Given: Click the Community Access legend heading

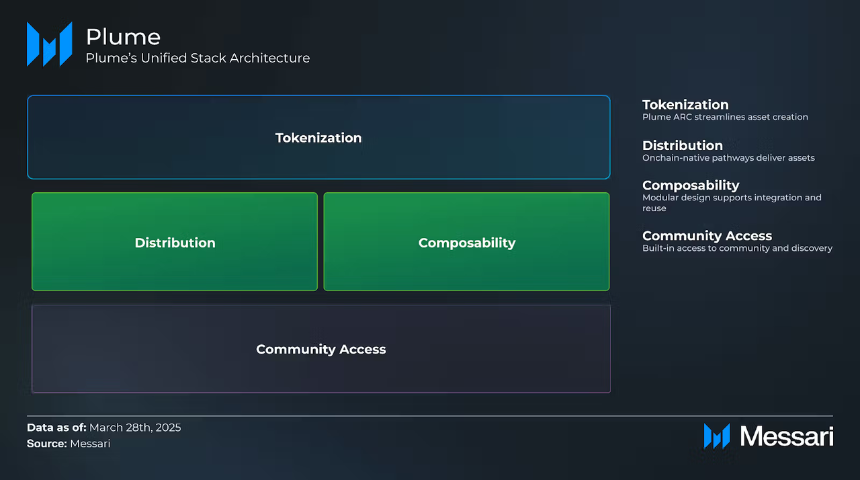Looking at the screenshot, I should click(x=707, y=236).
